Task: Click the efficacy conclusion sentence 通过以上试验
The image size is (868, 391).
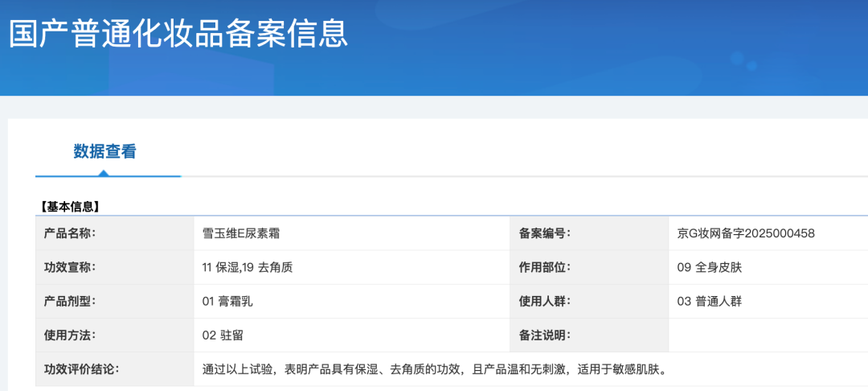Action: click(434, 368)
